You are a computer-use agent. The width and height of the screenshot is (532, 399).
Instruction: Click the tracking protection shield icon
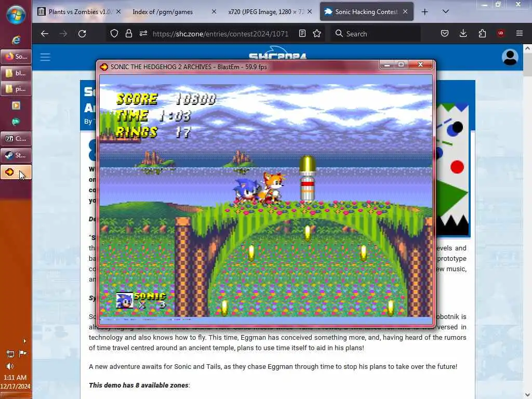114,34
